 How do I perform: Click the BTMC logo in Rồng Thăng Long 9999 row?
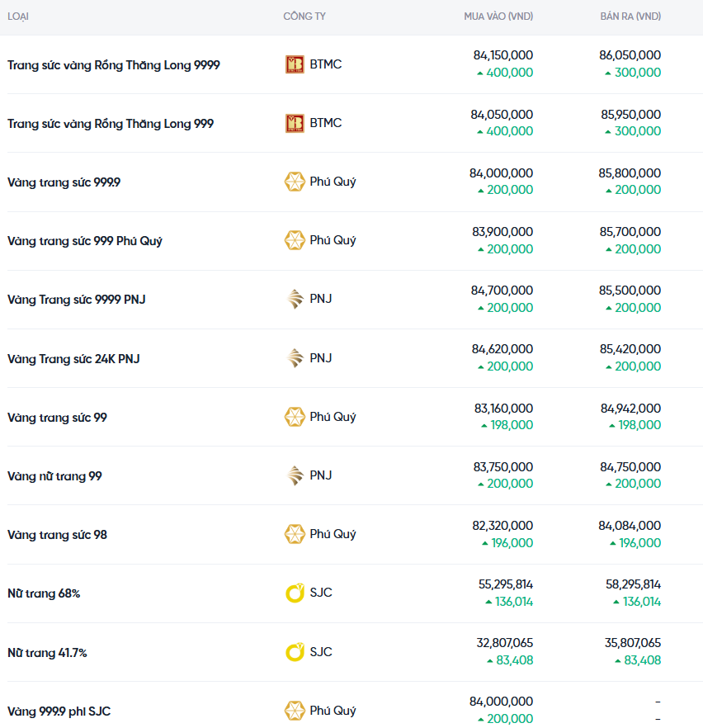point(295,64)
